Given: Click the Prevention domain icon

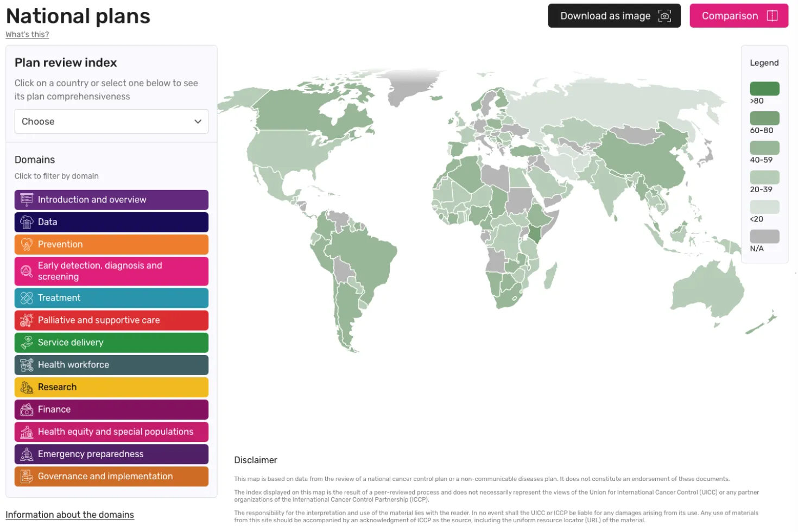Looking at the screenshot, I should click(27, 244).
